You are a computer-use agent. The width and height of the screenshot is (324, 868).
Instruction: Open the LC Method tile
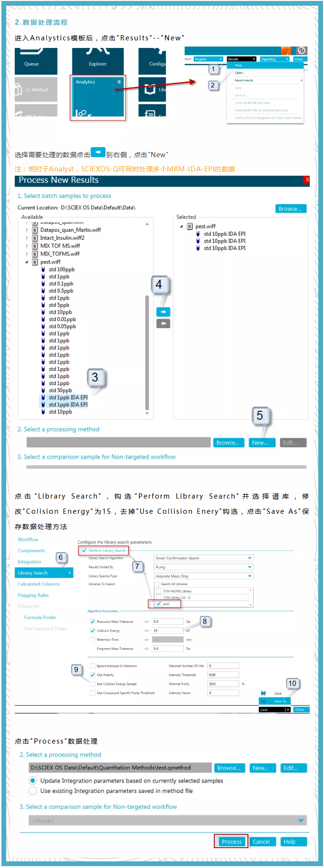coord(36,89)
